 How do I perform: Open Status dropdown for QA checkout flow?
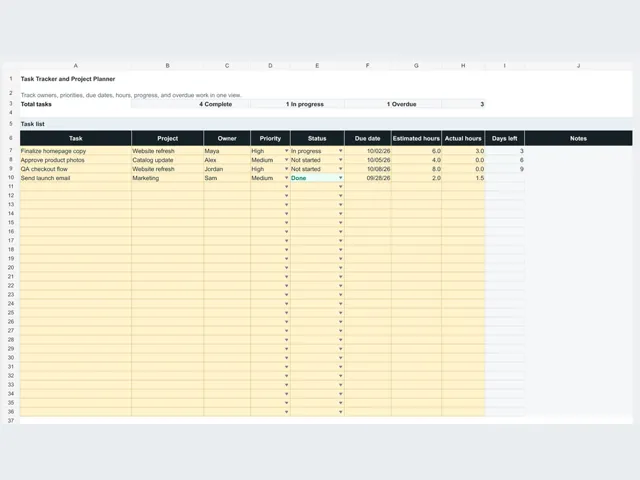point(340,169)
